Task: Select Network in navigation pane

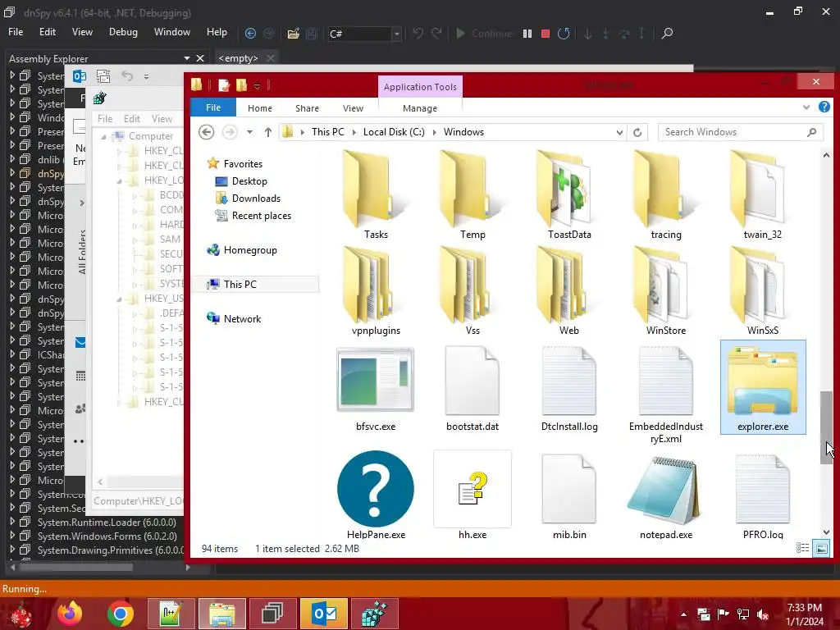Action: pyautogui.click(x=242, y=319)
